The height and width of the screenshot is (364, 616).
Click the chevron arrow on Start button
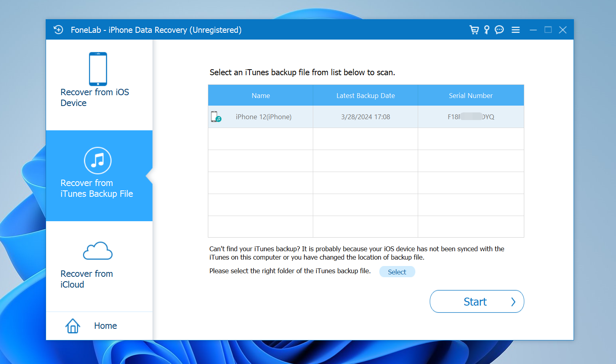513,302
